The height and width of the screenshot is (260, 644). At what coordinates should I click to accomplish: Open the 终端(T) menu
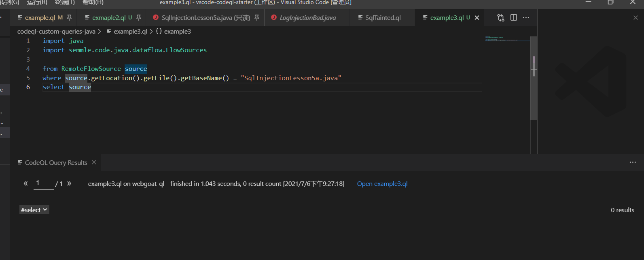[x=65, y=2]
